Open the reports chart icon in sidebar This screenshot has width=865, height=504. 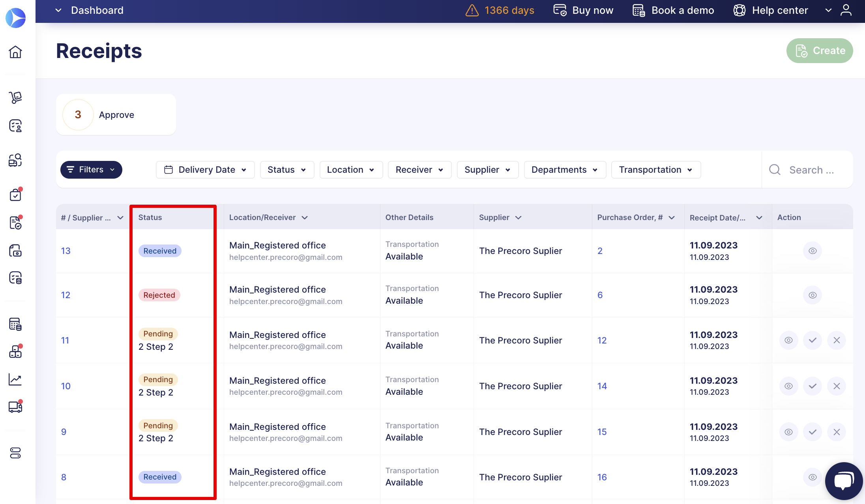[x=15, y=379]
